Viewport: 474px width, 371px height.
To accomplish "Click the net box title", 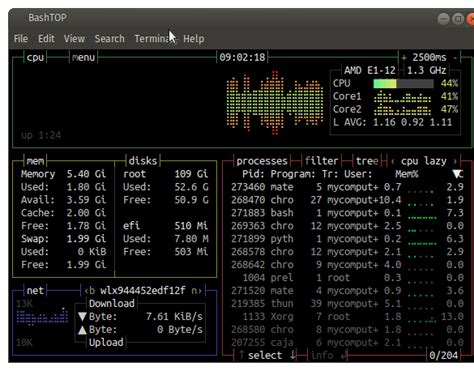I will click(x=35, y=291).
